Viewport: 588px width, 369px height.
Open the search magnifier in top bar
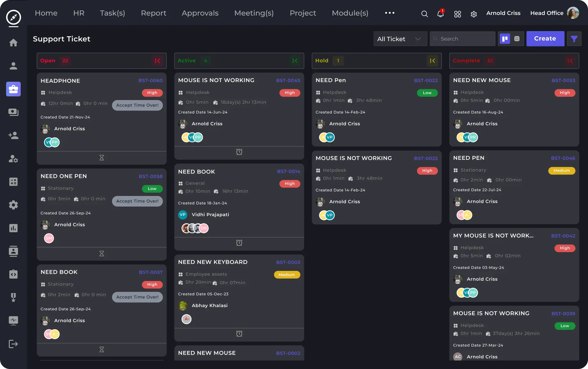tap(424, 14)
